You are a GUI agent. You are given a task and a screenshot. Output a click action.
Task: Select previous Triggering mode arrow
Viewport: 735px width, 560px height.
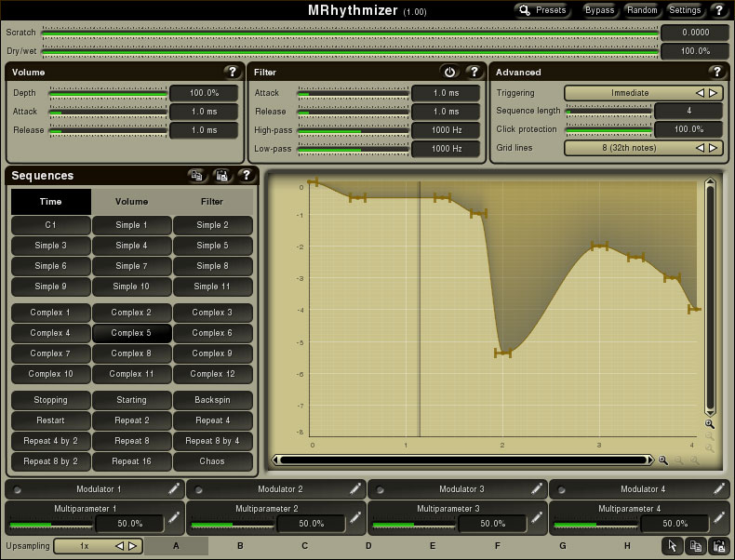click(x=700, y=93)
